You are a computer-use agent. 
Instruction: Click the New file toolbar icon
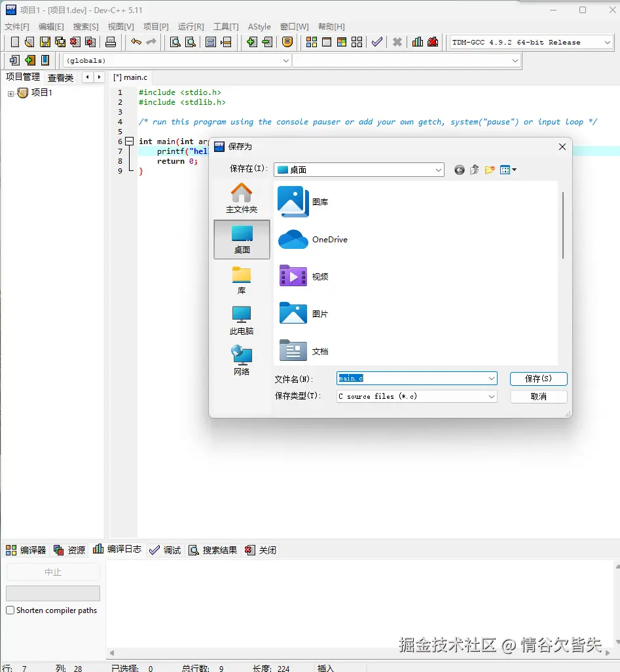[14, 42]
